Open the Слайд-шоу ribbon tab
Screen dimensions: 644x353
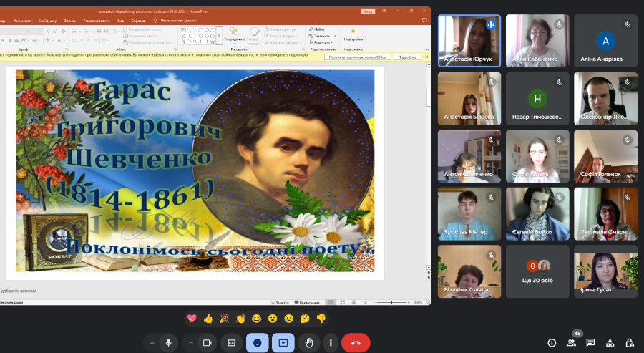point(47,21)
